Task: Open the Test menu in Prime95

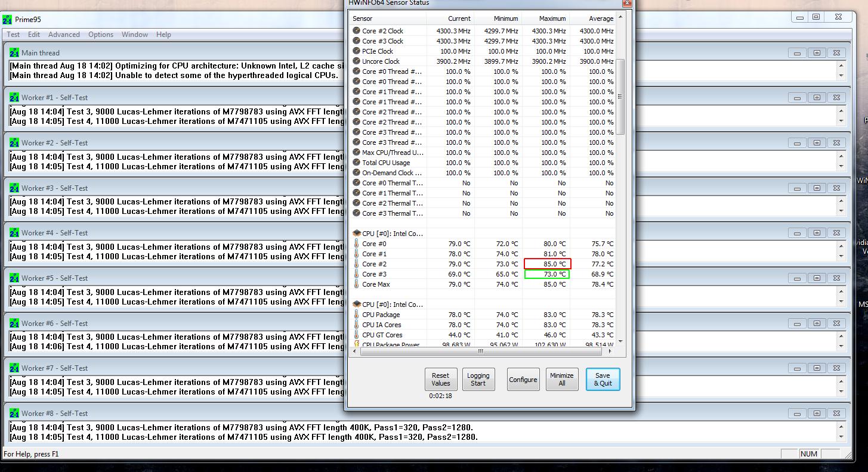Action: coord(13,35)
